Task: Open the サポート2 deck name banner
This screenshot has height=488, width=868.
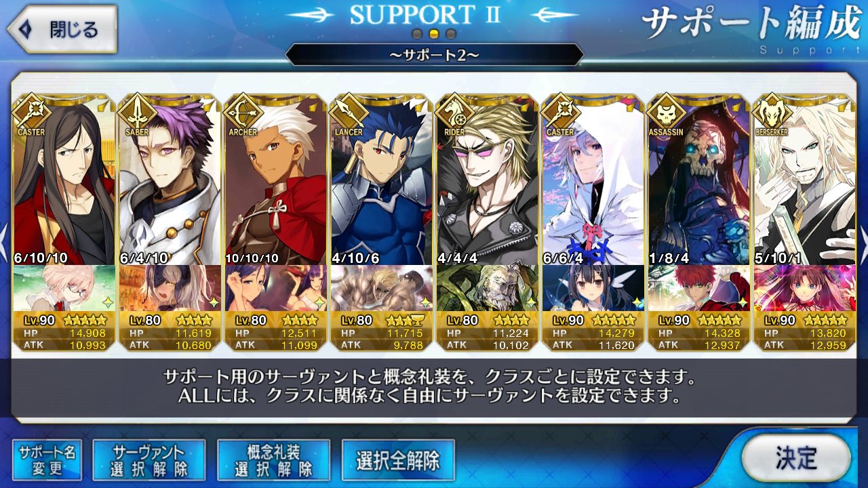Action: [434, 55]
